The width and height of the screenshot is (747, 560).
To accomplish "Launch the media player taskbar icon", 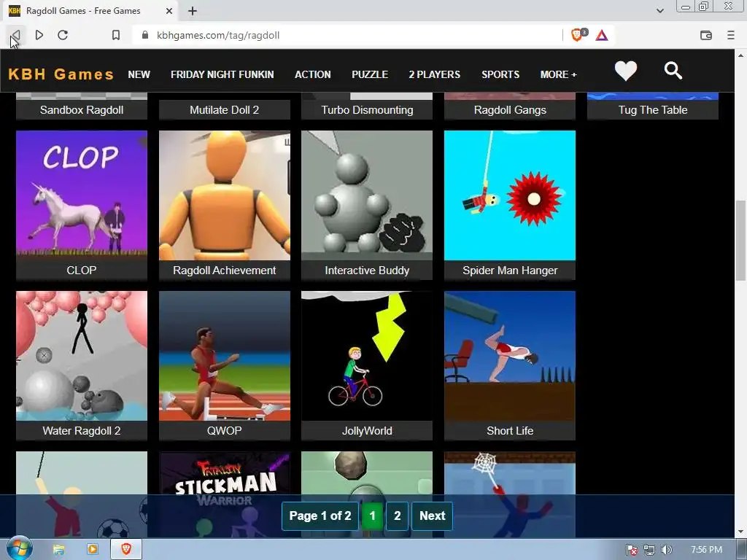I will (x=93, y=550).
